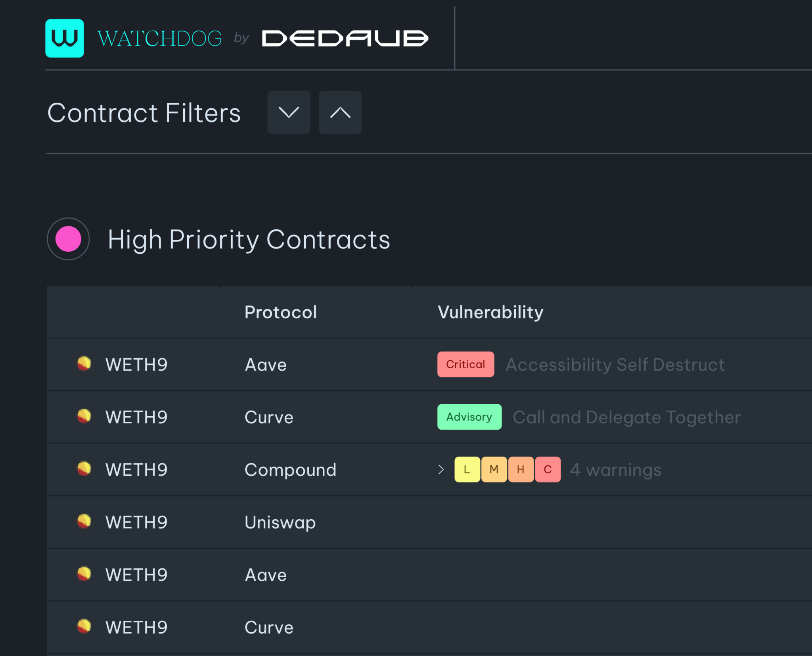The height and width of the screenshot is (656, 812).
Task: Click token icon in the WETH9 Compound row
Action: 84,469
